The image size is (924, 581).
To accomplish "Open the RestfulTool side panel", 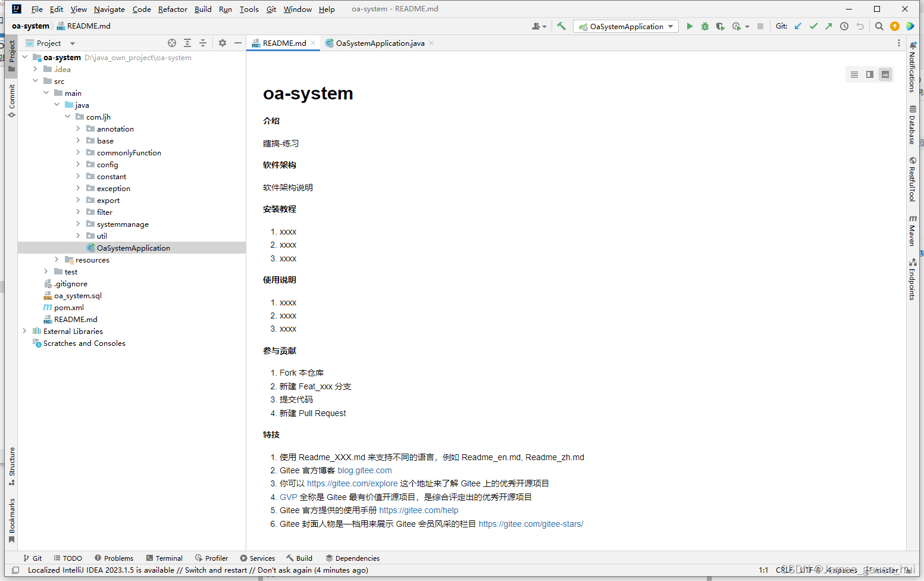I will coord(912,179).
